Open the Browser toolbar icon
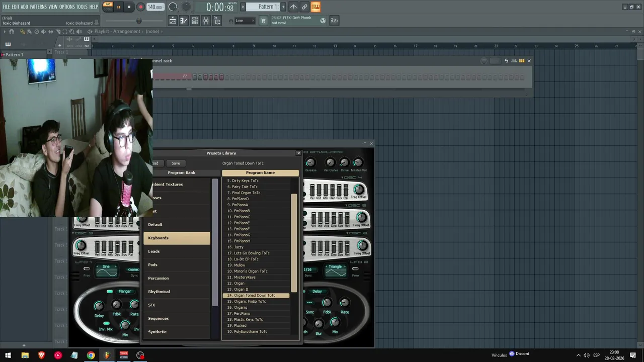Screen dimensions: 644x362 point(217,21)
